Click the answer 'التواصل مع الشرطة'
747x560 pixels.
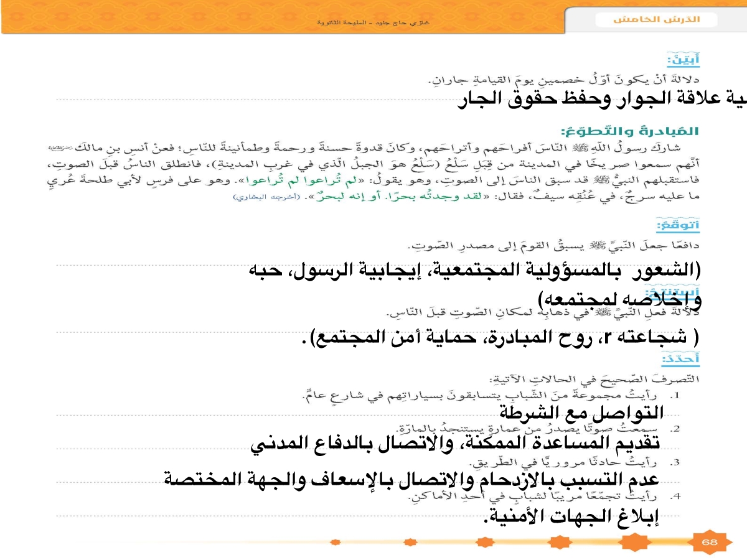[x=582, y=413]
